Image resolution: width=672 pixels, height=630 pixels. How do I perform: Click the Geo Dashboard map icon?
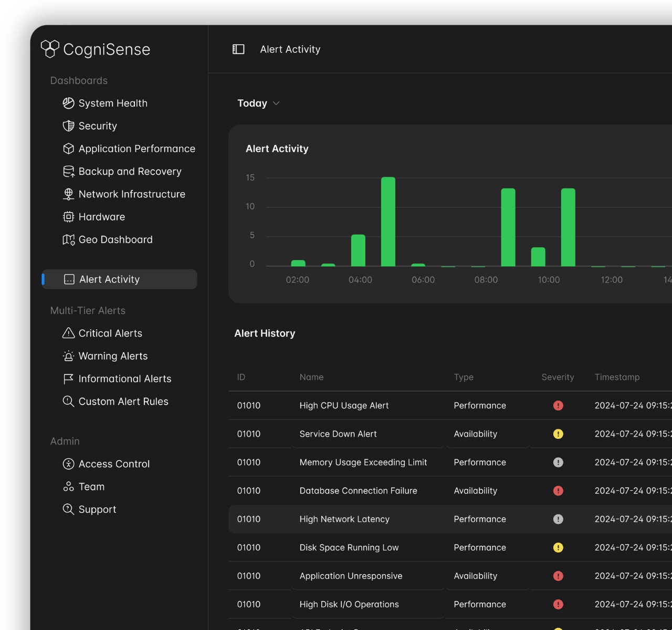point(68,240)
